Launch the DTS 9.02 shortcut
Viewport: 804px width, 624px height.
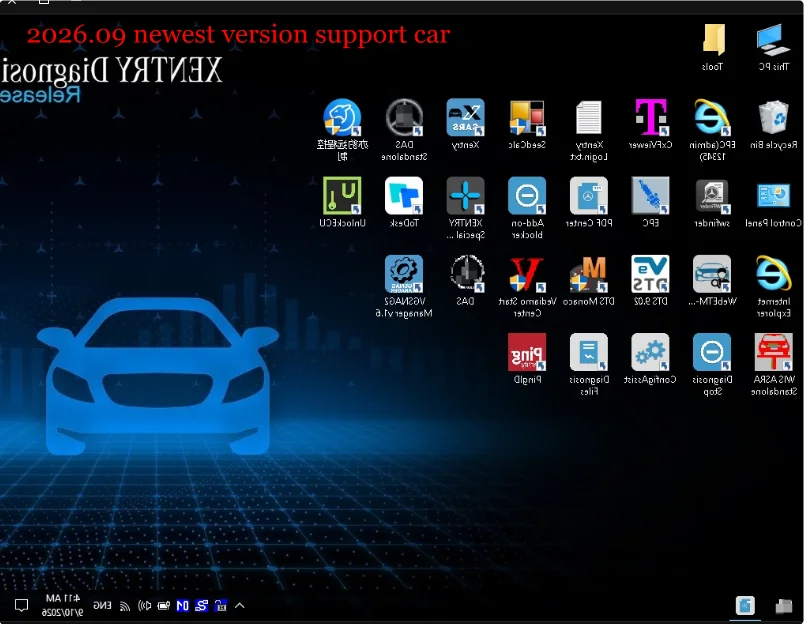(x=650, y=281)
